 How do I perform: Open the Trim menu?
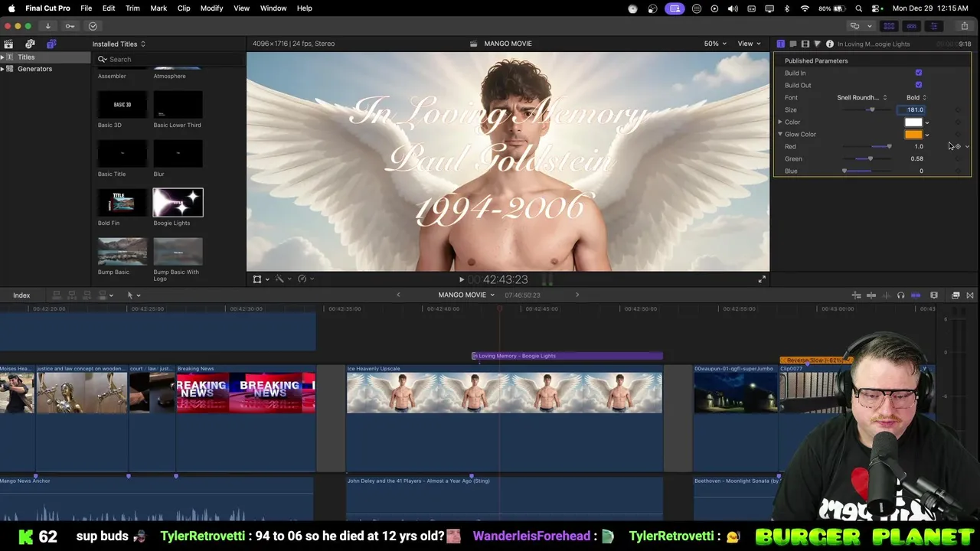(132, 8)
